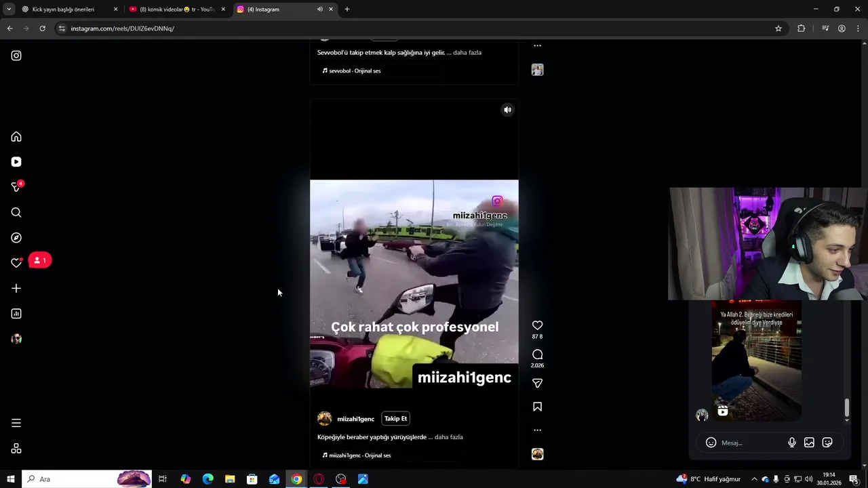This screenshot has width=868, height=488.
Task: Switch to 'Kick yayın başlığı önerileri' tab
Action: coord(68,9)
